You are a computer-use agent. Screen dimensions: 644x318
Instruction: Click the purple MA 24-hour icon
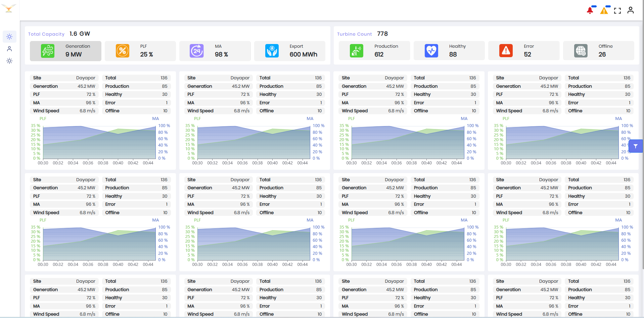tap(197, 51)
